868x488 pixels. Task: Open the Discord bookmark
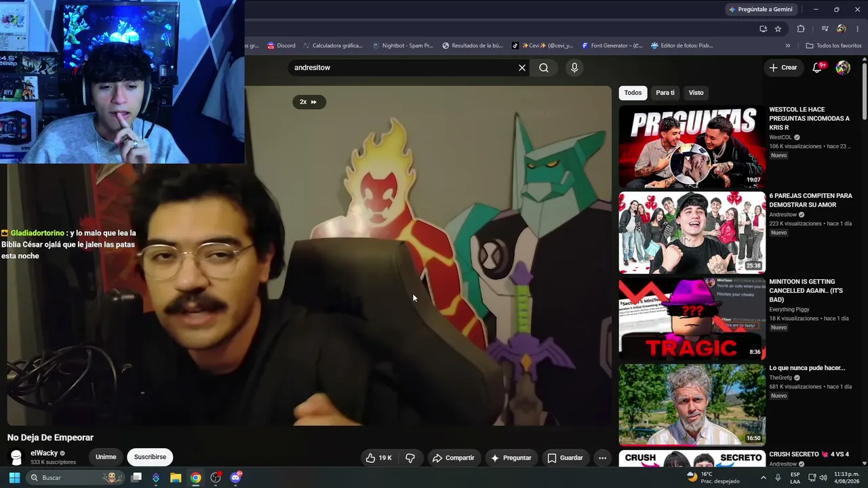[281, 45]
